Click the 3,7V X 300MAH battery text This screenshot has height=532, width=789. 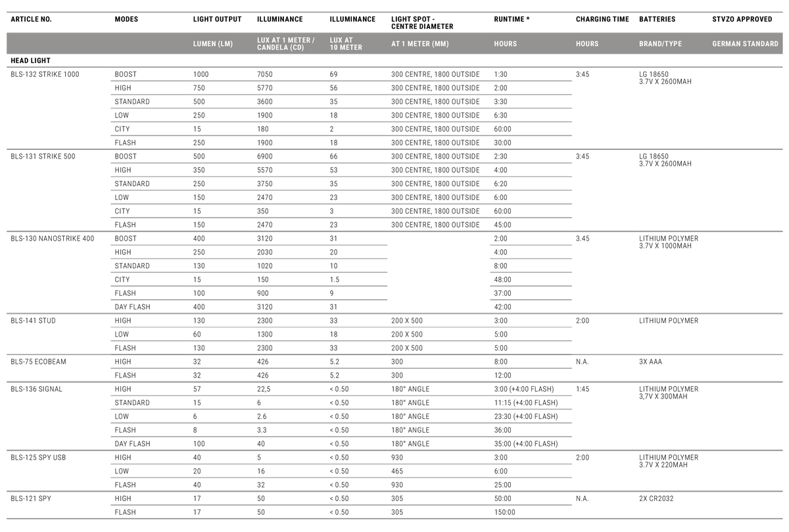[x=663, y=397]
